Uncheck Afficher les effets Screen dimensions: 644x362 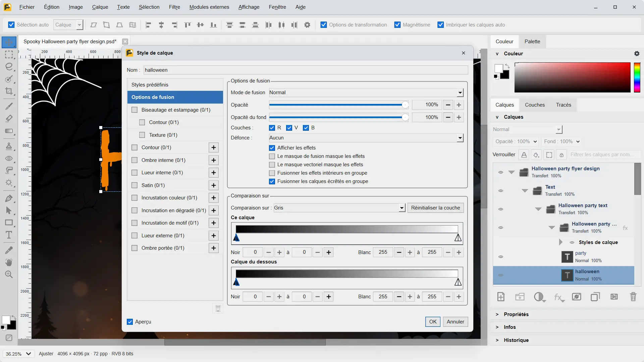pos(272,148)
